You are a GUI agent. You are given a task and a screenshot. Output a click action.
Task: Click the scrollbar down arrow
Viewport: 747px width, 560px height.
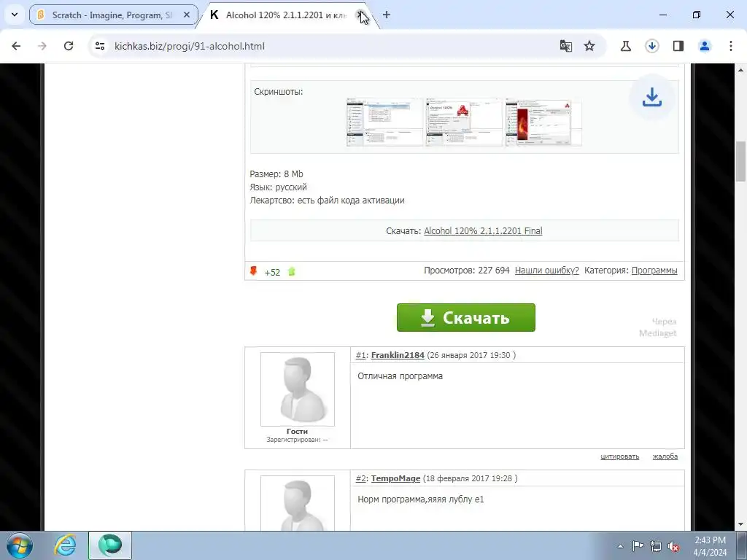[740, 524]
